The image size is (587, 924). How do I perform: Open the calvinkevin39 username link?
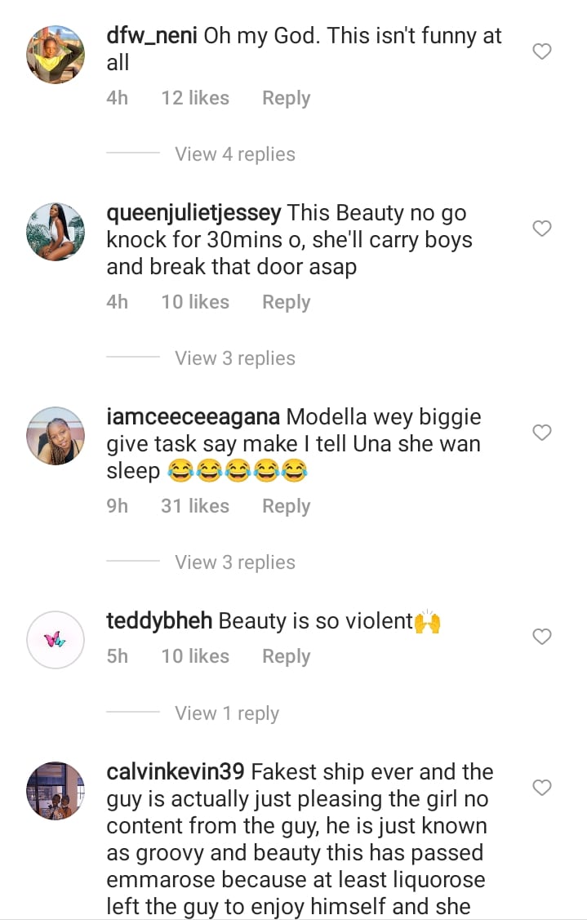point(176,772)
